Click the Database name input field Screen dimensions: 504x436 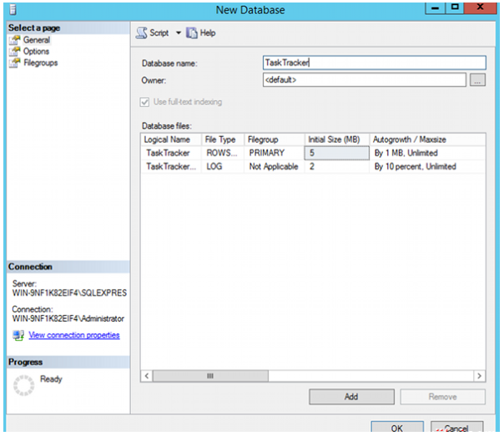375,63
